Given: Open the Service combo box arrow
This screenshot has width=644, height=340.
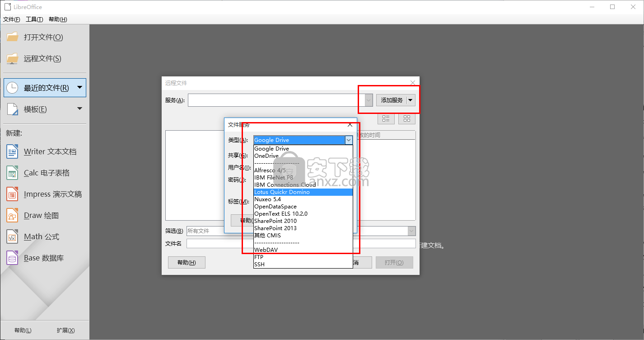Looking at the screenshot, I should [369, 100].
